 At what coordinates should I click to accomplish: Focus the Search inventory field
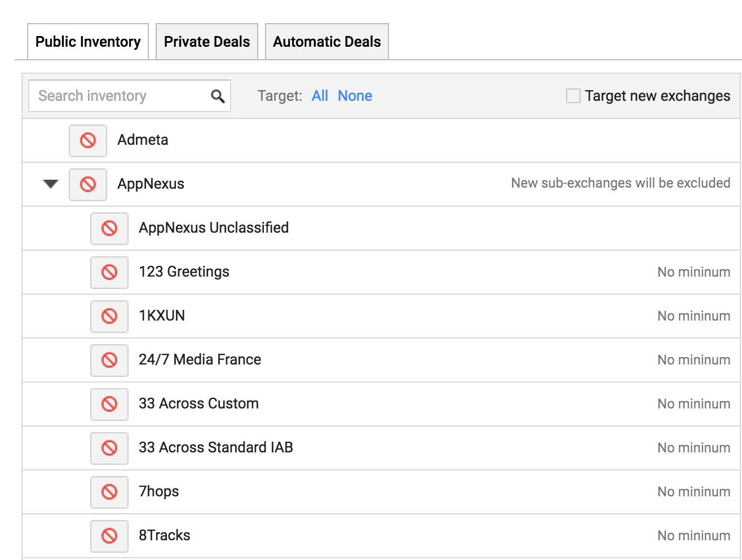tap(130, 96)
